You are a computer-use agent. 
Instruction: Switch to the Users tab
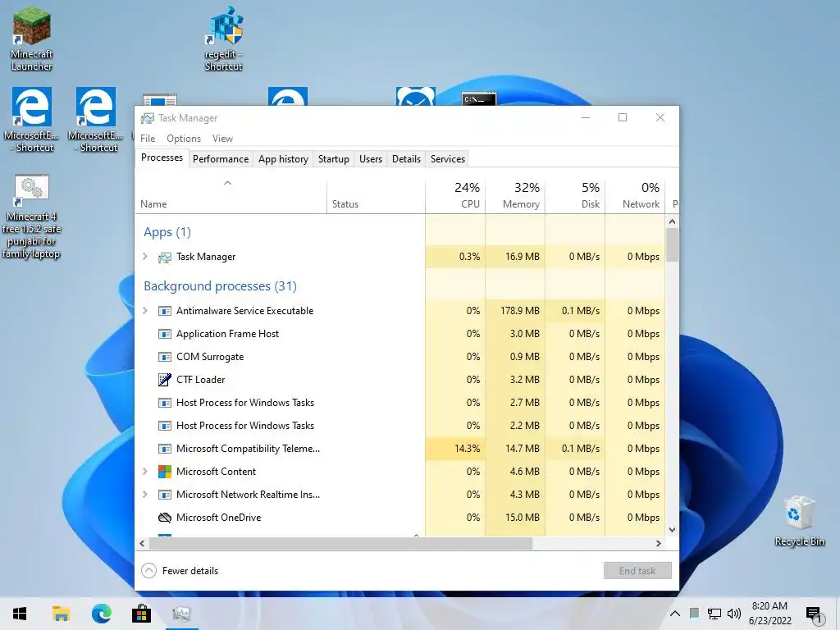pyautogui.click(x=371, y=159)
